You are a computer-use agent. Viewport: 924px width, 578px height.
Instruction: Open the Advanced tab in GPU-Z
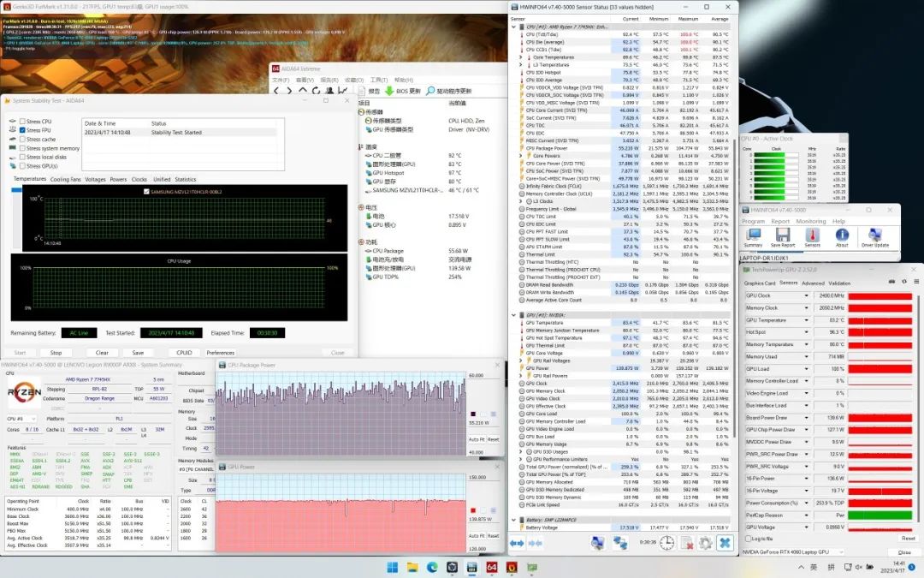[813, 283]
